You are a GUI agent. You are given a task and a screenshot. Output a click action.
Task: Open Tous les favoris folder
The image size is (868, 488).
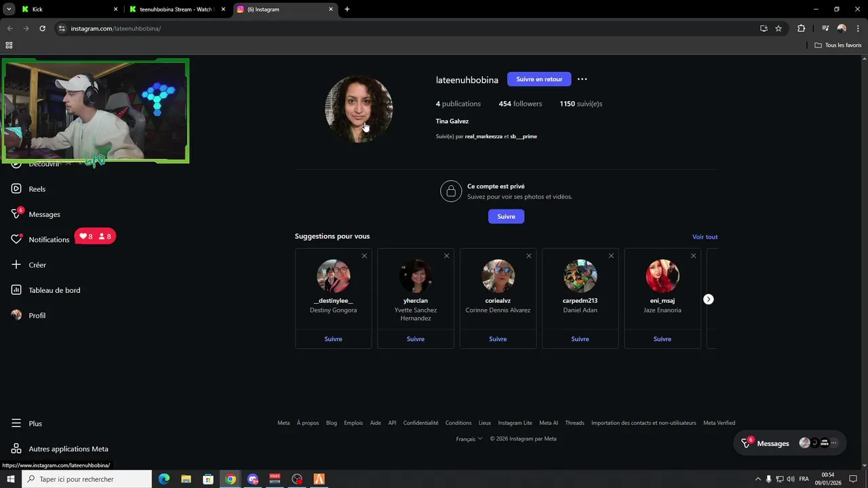(837, 45)
